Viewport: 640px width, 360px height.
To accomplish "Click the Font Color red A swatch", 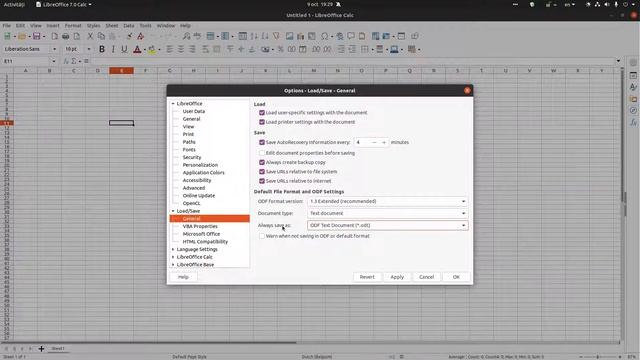I will (x=137, y=49).
